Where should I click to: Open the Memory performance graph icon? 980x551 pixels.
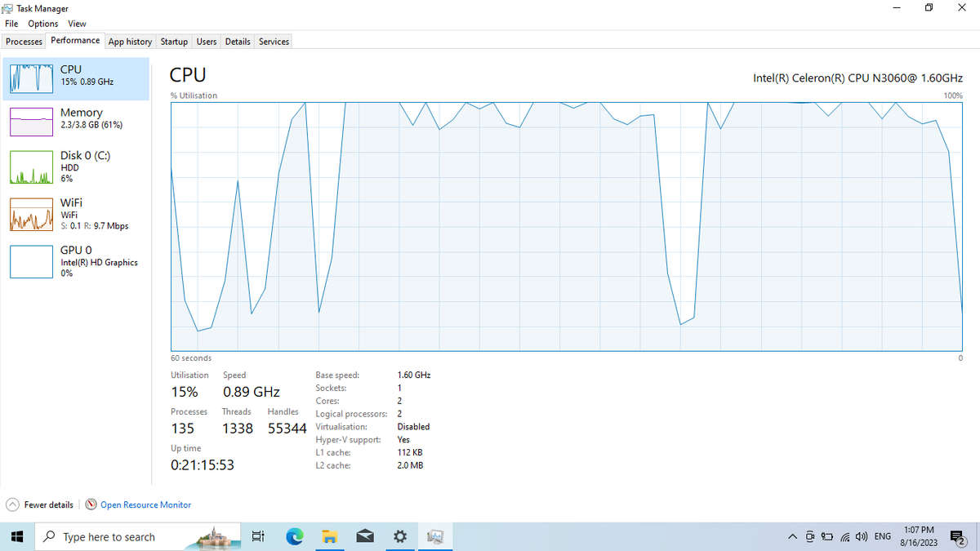tap(31, 121)
